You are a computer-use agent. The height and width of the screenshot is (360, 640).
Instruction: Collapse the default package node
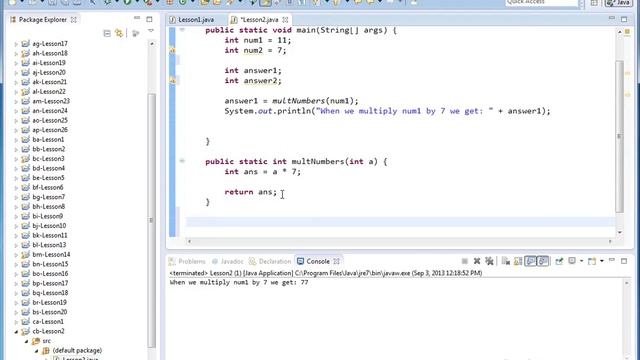coord(36,351)
